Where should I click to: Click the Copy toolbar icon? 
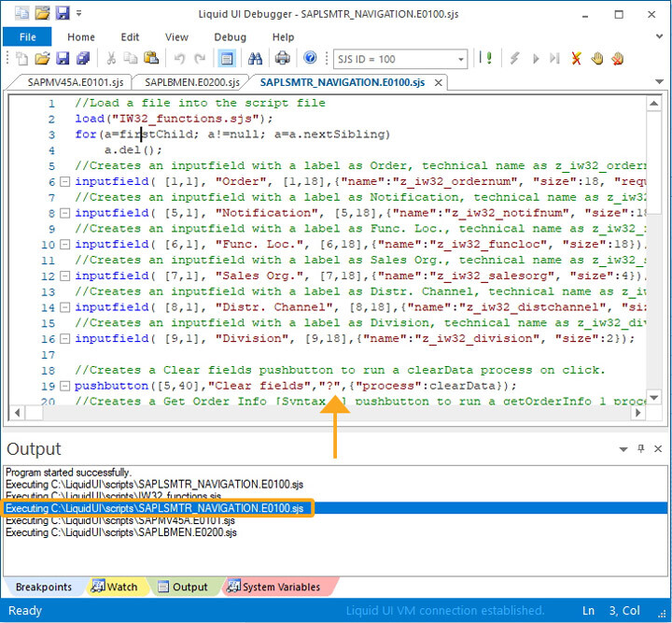[131, 58]
